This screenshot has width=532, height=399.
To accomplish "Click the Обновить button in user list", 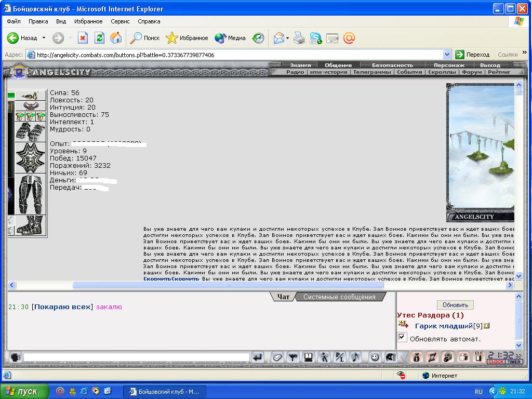I will [x=455, y=304].
